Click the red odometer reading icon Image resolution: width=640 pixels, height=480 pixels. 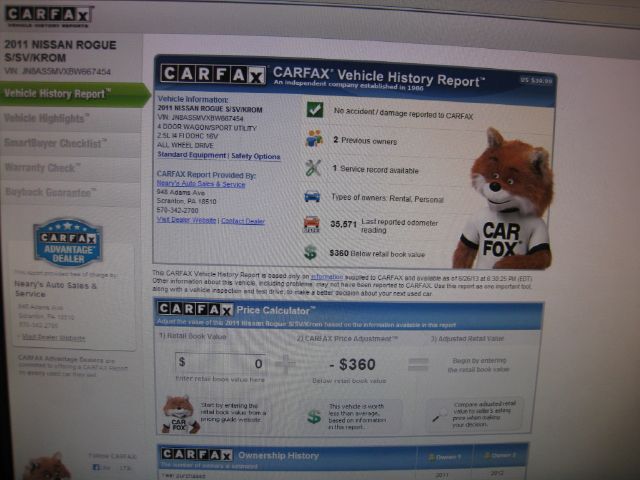pyautogui.click(x=311, y=225)
